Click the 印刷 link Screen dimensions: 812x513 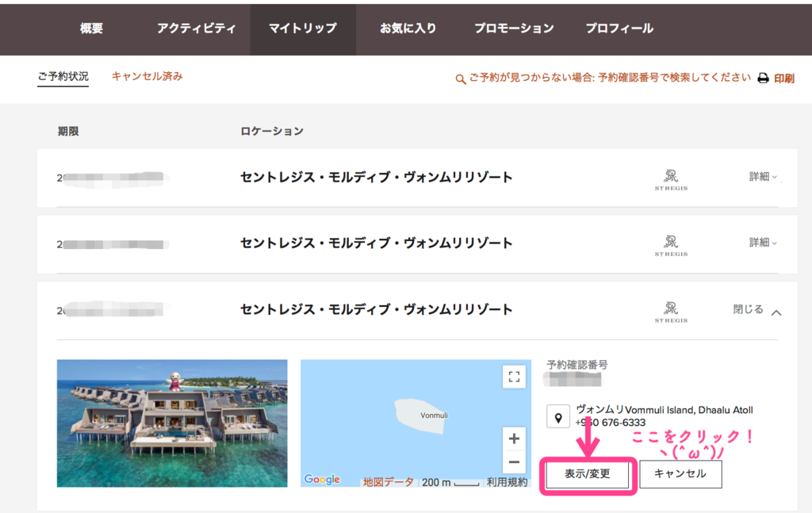pos(784,78)
